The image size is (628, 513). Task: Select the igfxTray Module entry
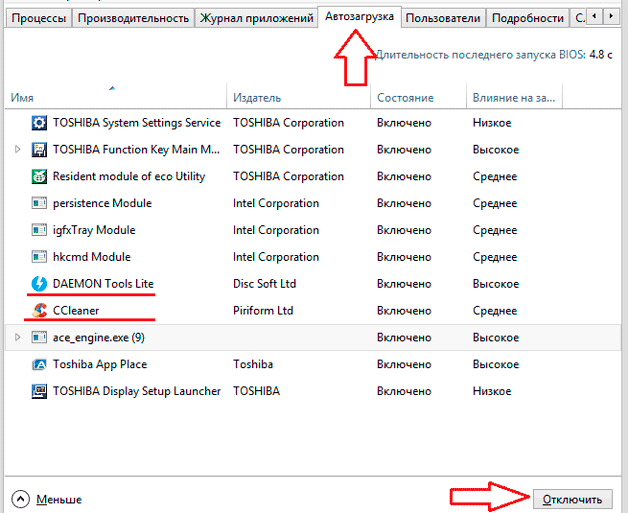tap(94, 230)
